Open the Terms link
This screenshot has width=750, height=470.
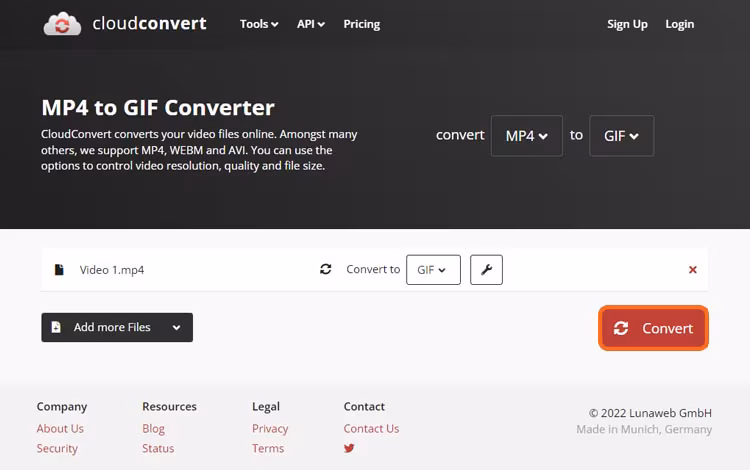pyautogui.click(x=268, y=448)
